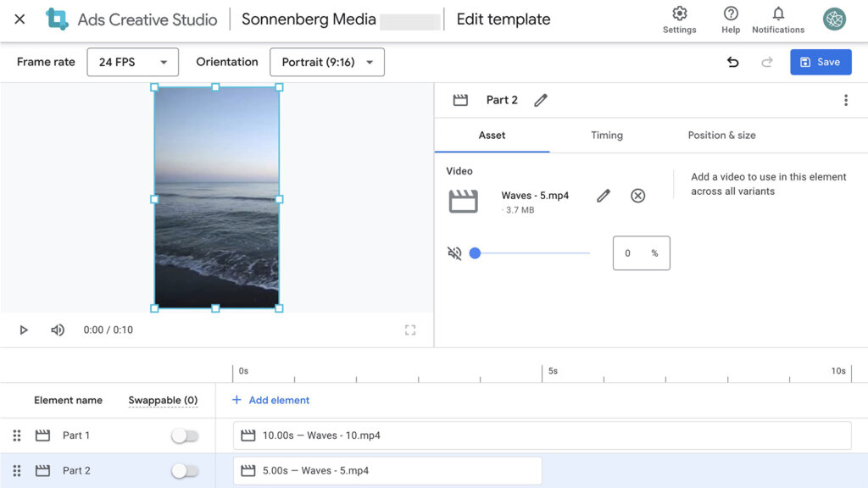This screenshot has width=868, height=488.
Task: Click the redo arrow in the toolbar
Action: point(766,62)
